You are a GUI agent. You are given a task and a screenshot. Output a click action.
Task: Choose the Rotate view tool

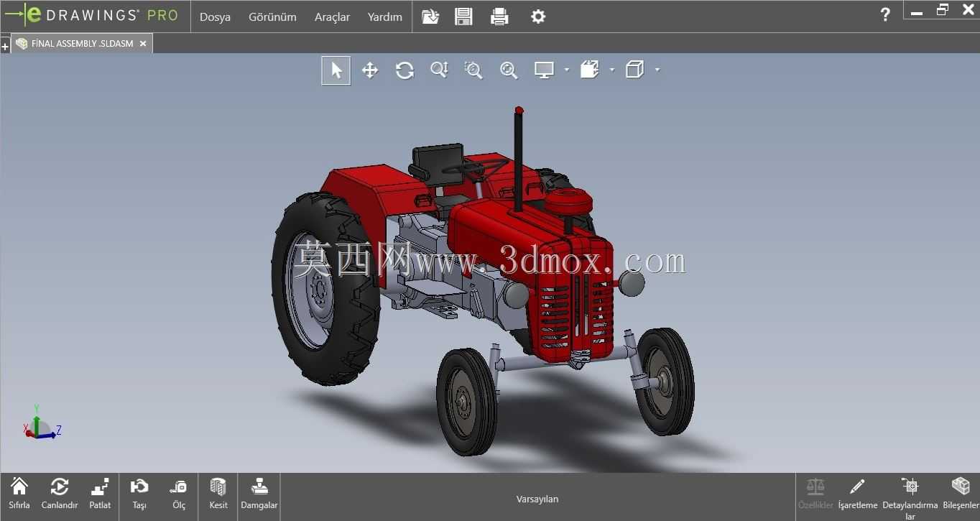coord(405,70)
